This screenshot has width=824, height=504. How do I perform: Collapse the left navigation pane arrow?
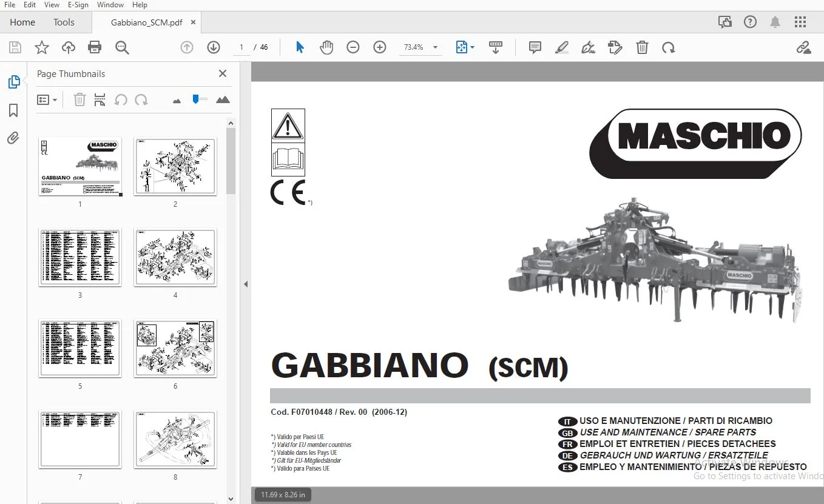point(246,284)
